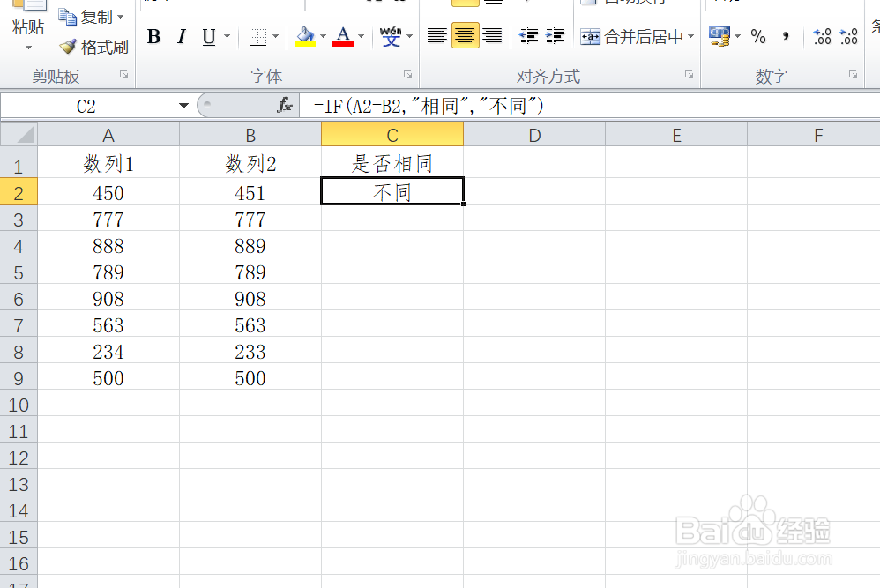880x588 pixels.
Task: Apply red font color
Action: [x=343, y=36]
